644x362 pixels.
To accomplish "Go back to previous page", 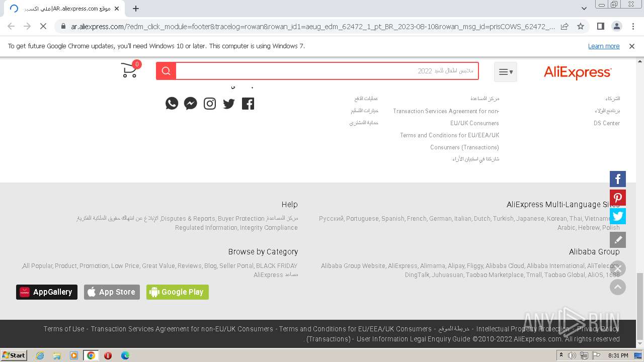I will click(x=11, y=26).
